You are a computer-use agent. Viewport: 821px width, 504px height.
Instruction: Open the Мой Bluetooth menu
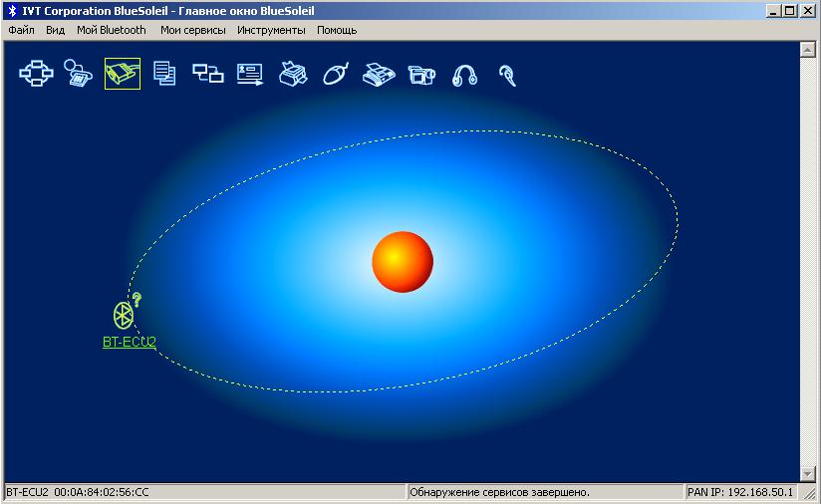click(x=112, y=30)
